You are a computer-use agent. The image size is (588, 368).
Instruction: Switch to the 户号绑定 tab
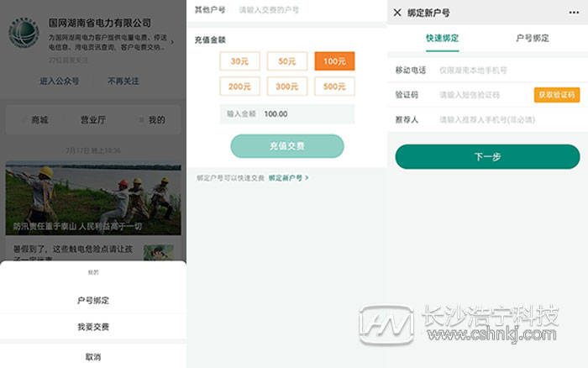point(532,39)
